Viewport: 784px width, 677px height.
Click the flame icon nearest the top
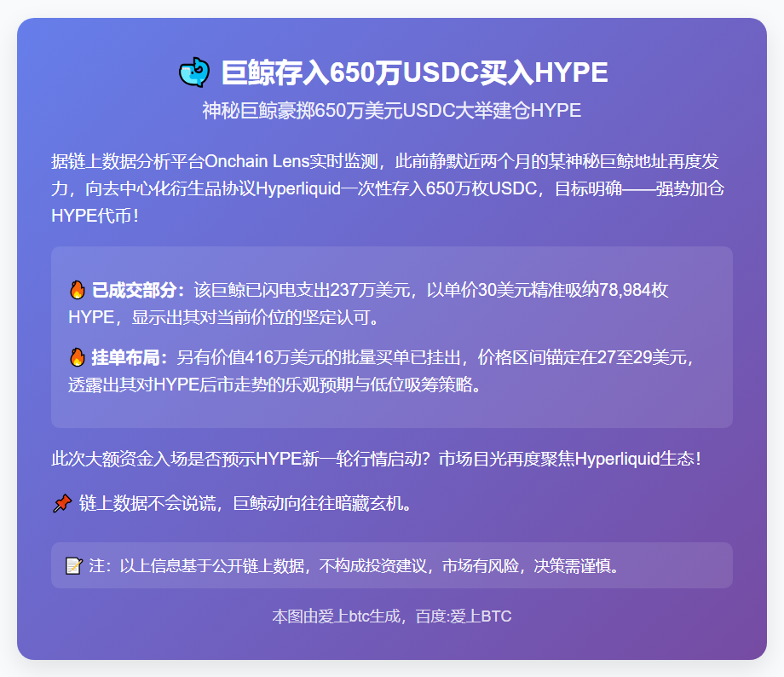[x=78, y=289]
